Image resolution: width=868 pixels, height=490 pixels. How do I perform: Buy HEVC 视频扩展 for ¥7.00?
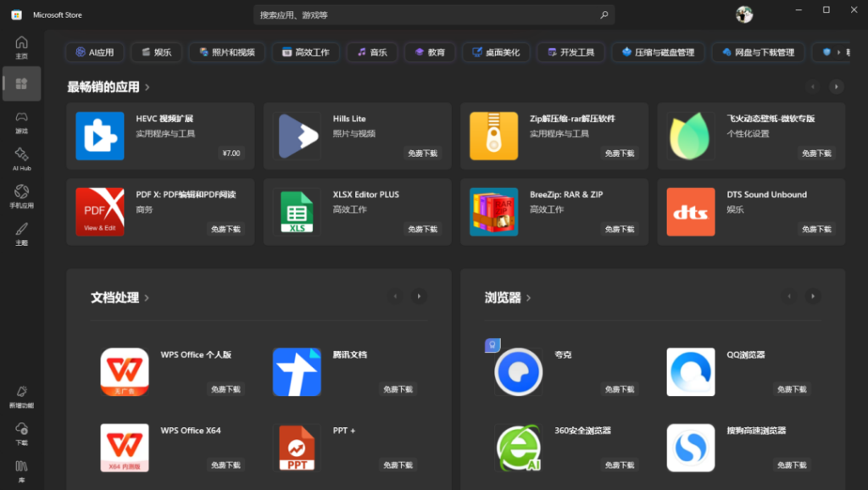coord(231,153)
